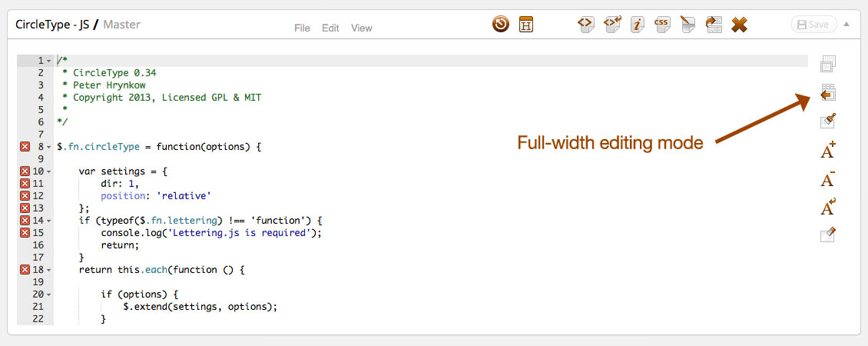The image size is (868, 346).
Task: Open the View menu
Action: tap(361, 28)
